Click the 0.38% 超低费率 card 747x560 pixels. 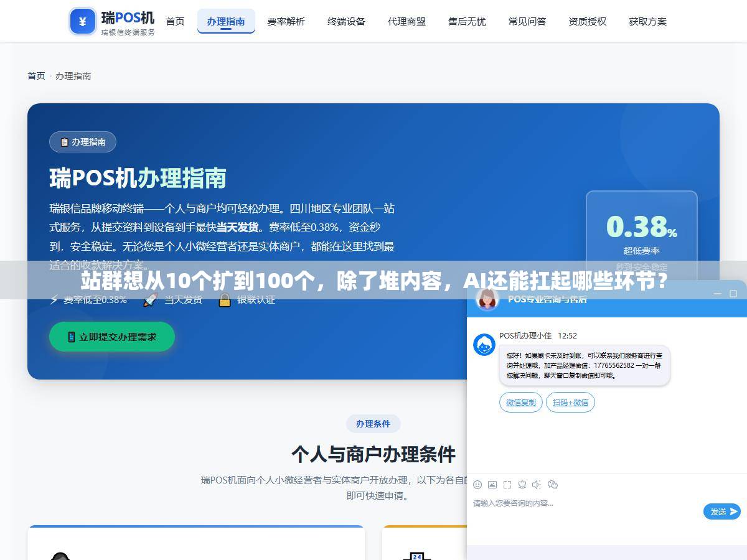pyautogui.click(x=642, y=240)
